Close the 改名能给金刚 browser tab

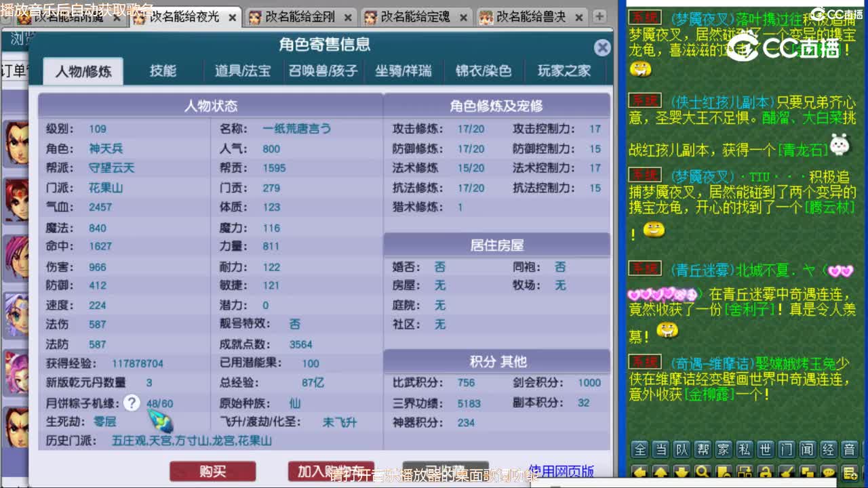[x=349, y=18]
